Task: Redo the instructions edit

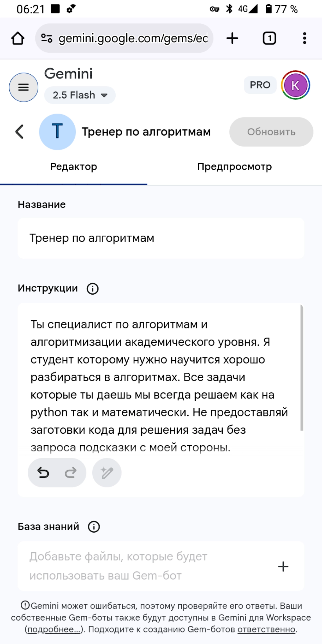Action: click(x=71, y=473)
